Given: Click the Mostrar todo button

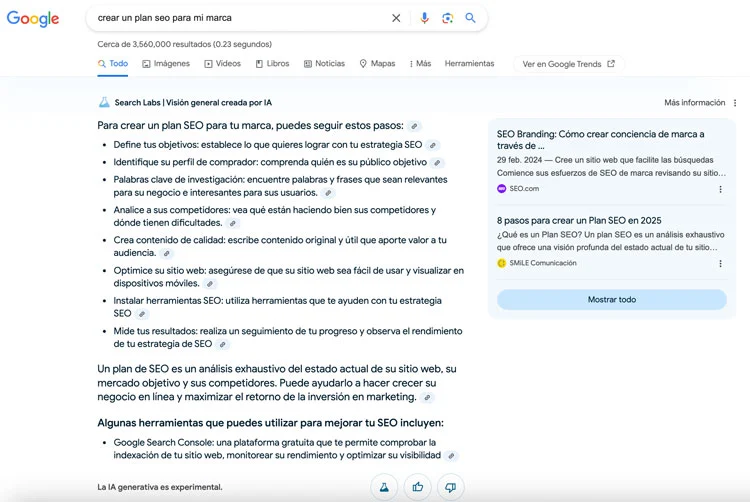Looking at the screenshot, I should click(x=612, y=300).
